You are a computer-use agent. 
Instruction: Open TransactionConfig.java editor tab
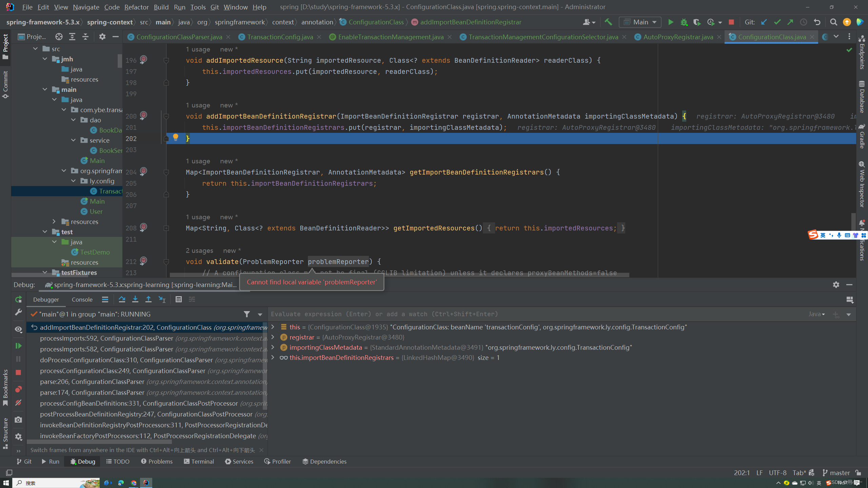(280, 37)
